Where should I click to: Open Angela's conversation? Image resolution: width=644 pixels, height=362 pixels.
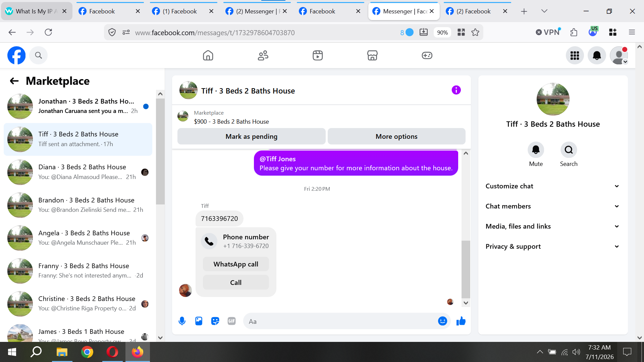[x=78, y=238]
